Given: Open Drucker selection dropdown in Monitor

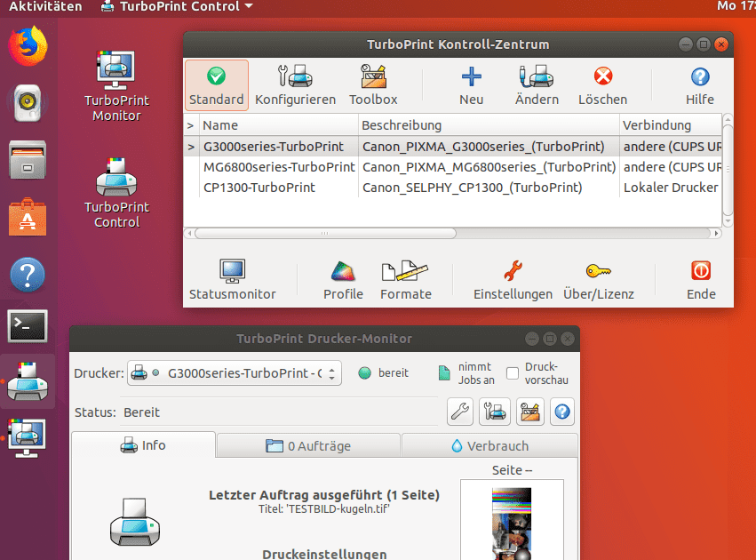Looking at the screenshot, I should 235,373.
